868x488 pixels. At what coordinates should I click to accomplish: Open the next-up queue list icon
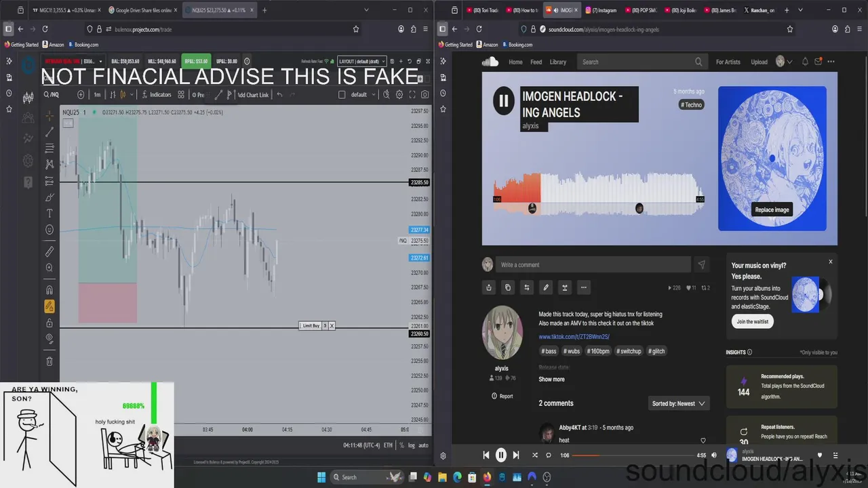point(835,455)
